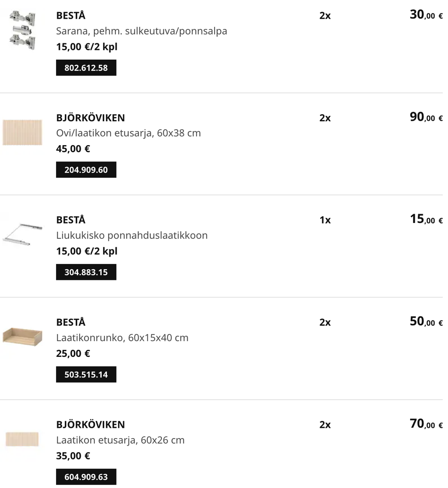Viewport: 448px width, 488px height.
Task: Select the 604.909.63 article number badge
Action: [86, 477]
